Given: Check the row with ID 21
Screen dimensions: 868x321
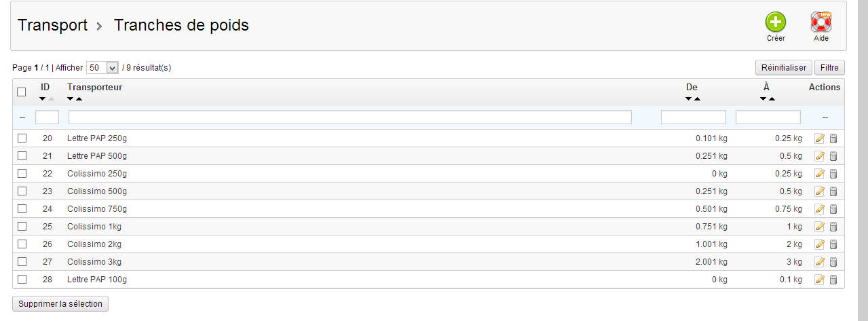Looking at the screenshot, I should pos(22,156).
